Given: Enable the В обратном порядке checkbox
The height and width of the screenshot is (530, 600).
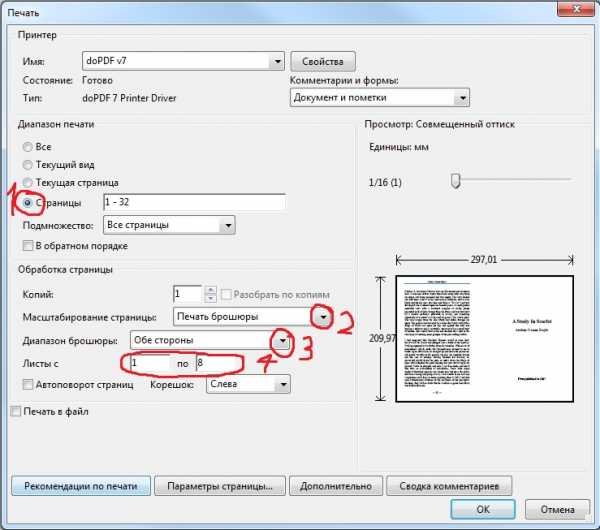Looking at the screenshot, I should coord(28,246).
